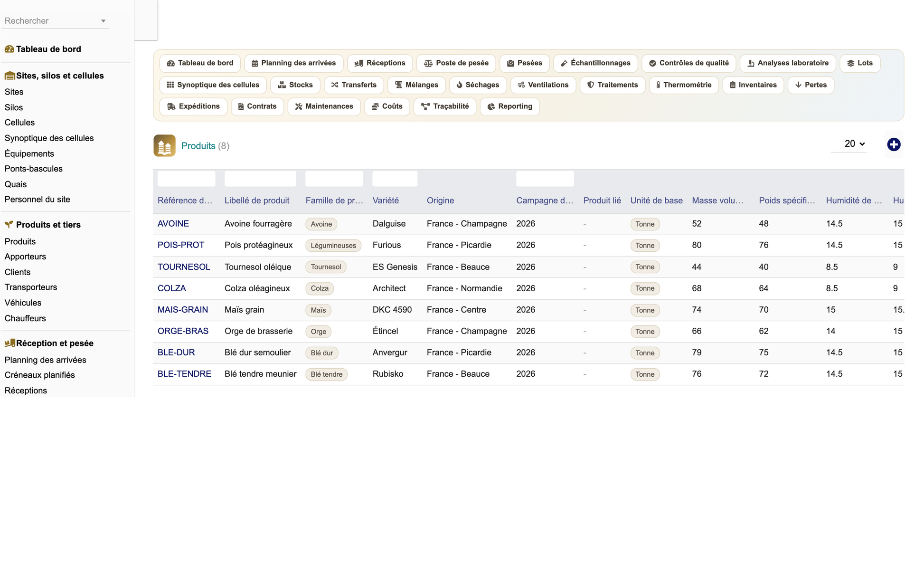Open the Maintenances toolbar button
This screenshot has height=572, width=924.
324,106
